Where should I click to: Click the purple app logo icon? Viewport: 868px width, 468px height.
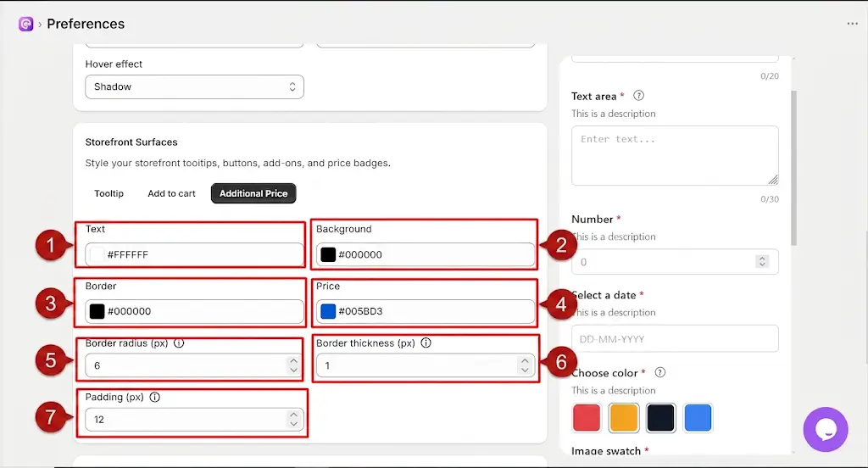coord(25,24)
